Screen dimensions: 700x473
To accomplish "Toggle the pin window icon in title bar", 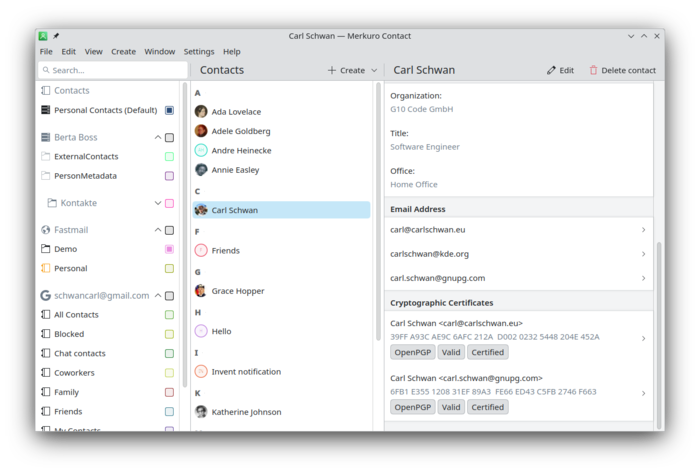I will click(56, 36).
